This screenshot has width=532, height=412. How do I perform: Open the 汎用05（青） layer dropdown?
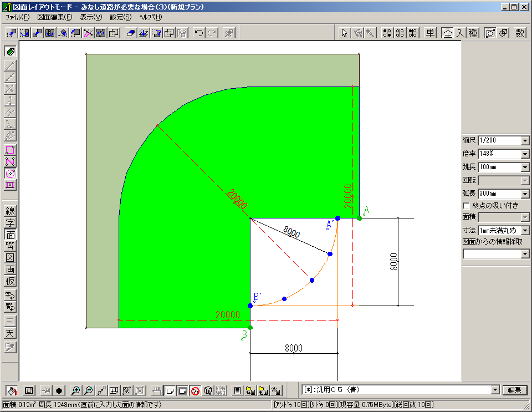[x=495, y=390]
